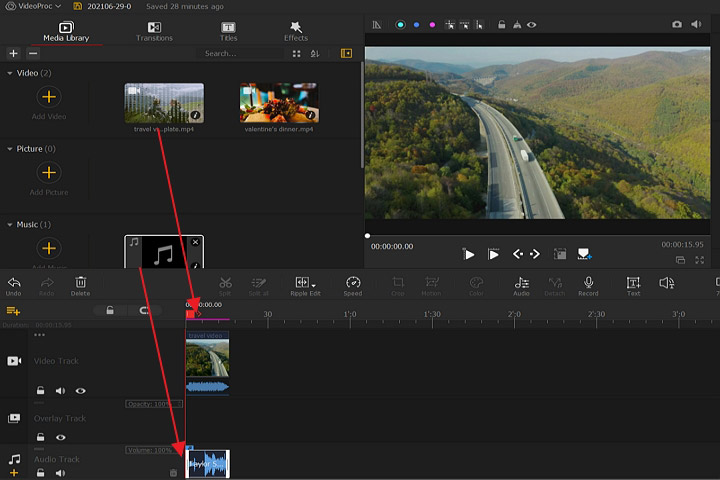The width and height of the screenshot is (720, 480).
Task: Open the Audio editing tool
Action: (521, 284)
